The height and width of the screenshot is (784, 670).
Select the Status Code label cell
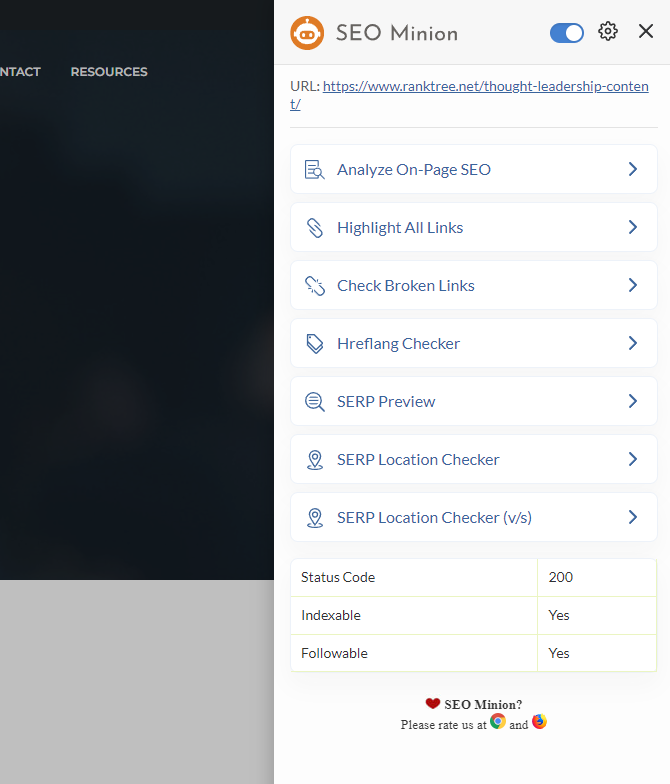point(414,578)
